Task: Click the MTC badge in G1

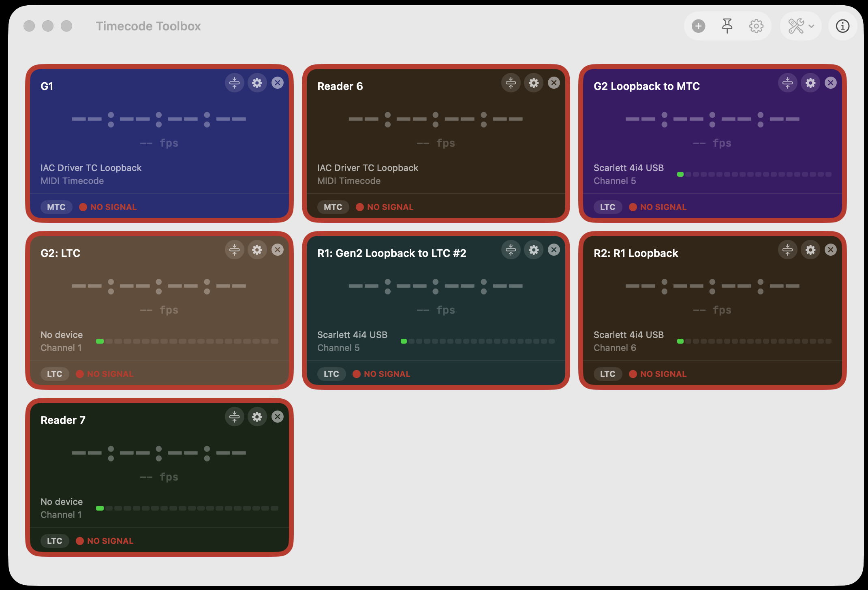Action: click(56, 207)
